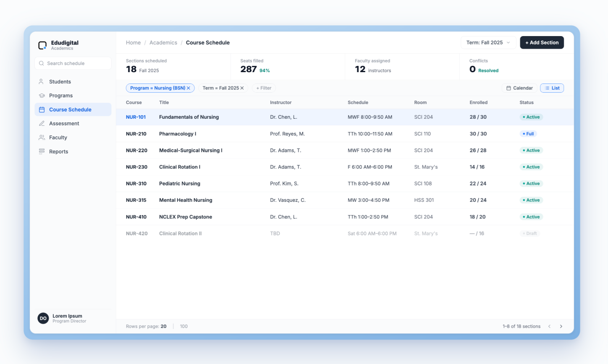This screenshot has width=608, height=364.
Task: Click the Course Schedule calendar icon
Action: coord(42,109)
